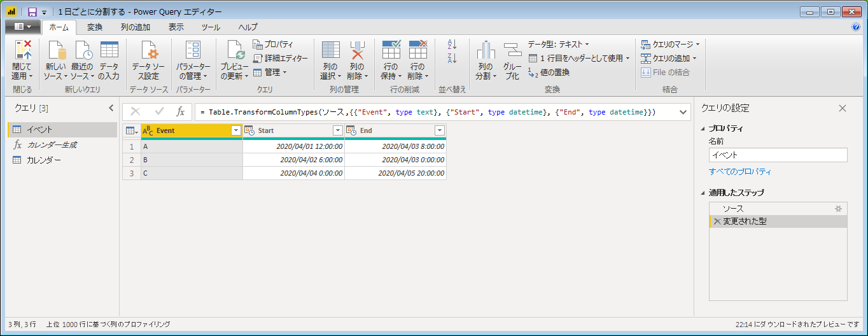Open データソース設定 icon

click(x=149, y=50)
